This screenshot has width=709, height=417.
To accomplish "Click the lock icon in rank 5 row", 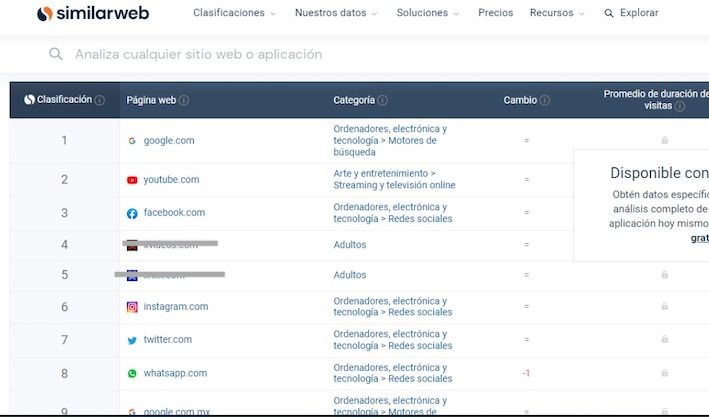I will (x=665, y=275).
